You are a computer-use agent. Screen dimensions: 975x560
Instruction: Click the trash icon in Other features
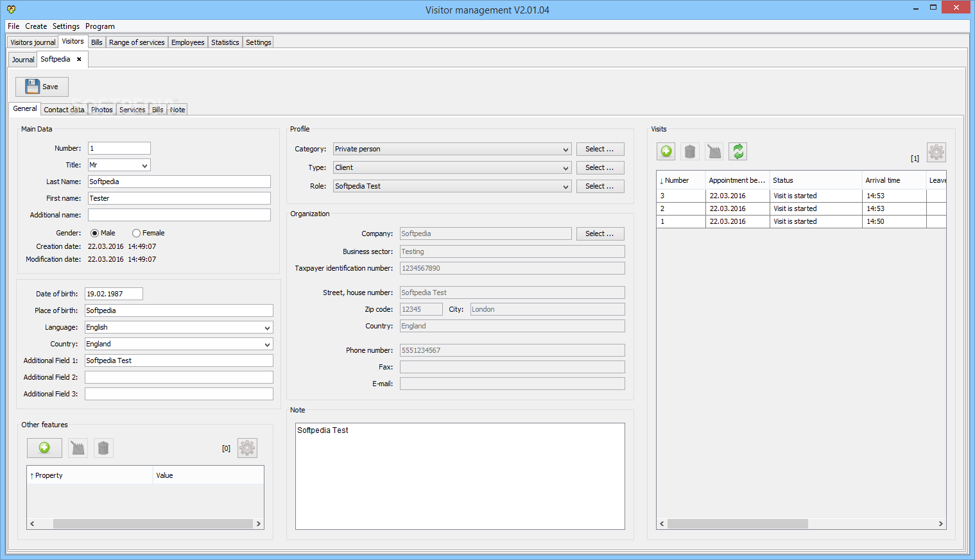coord(103,448)
